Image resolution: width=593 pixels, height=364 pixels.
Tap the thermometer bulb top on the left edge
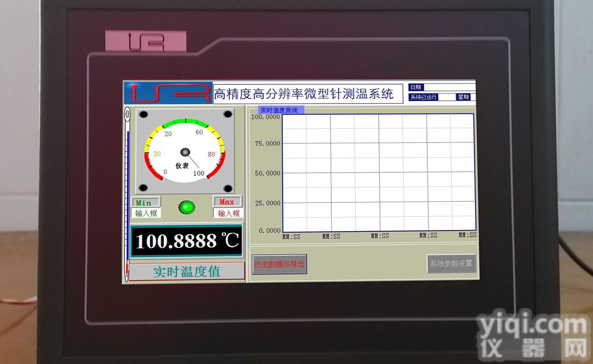click(127, 114)
